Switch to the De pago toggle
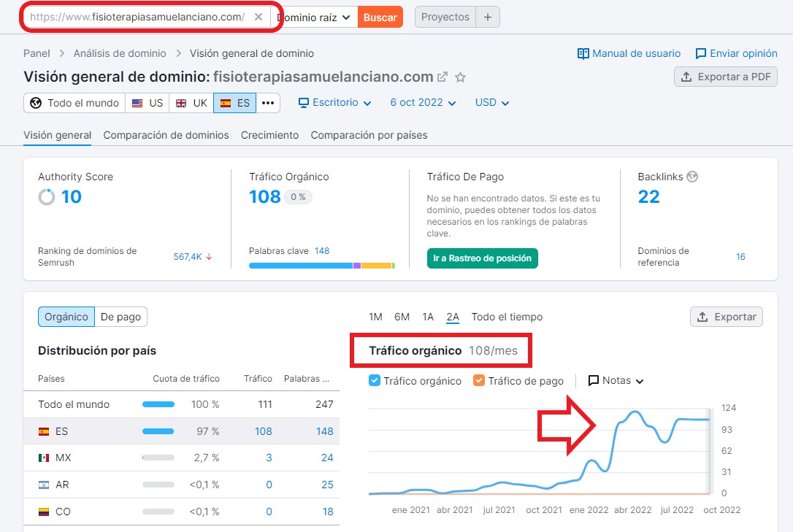This screenshot has width=793, height=532. point(121,317)
